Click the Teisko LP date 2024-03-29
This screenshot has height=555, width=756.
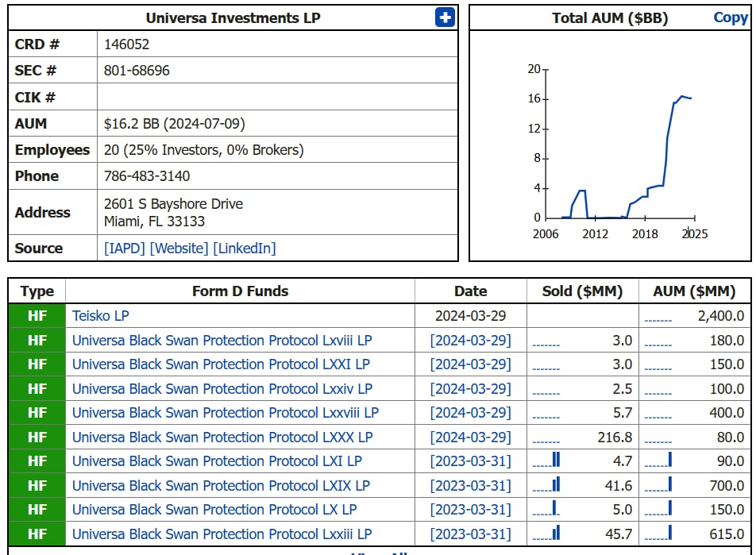[471, 316]
